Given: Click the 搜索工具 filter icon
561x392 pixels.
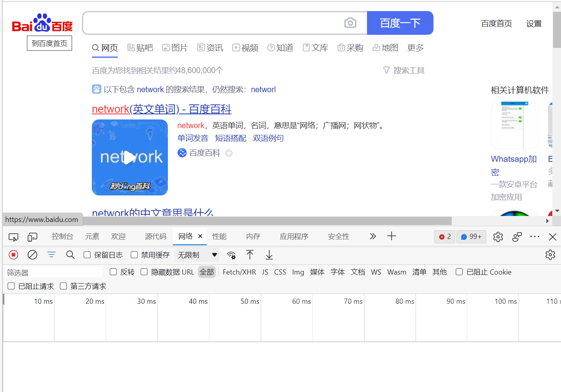Looking at the screenshot, I should pos(386,70).
